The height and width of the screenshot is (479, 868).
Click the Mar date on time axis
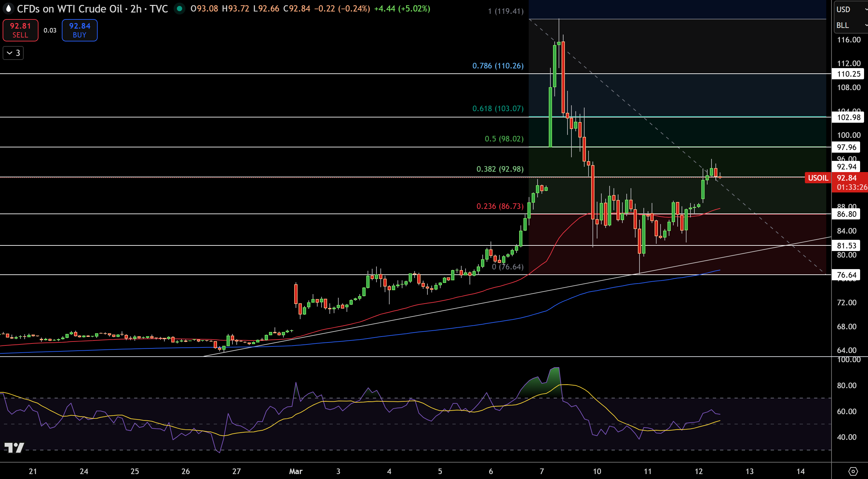[296, 471]
